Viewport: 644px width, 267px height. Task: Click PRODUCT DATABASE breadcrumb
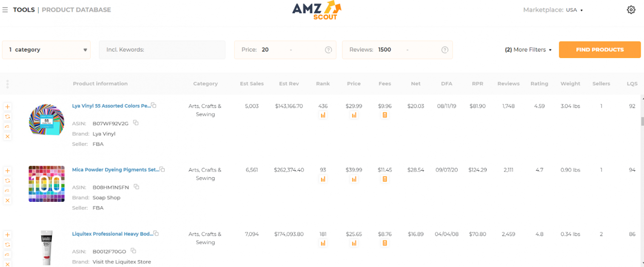pyautogui.click(x=76, y=10)
